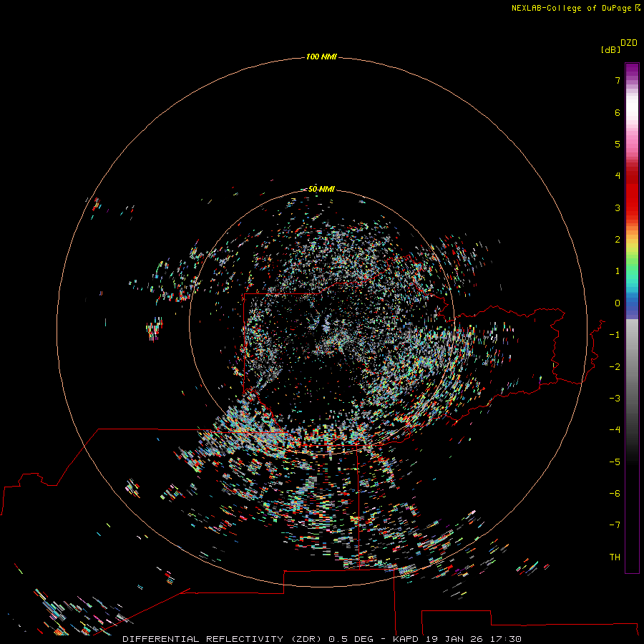Screen dimensions: 644x644
Task: Click the -3 dB scale label
Action: tap(615, 399)
